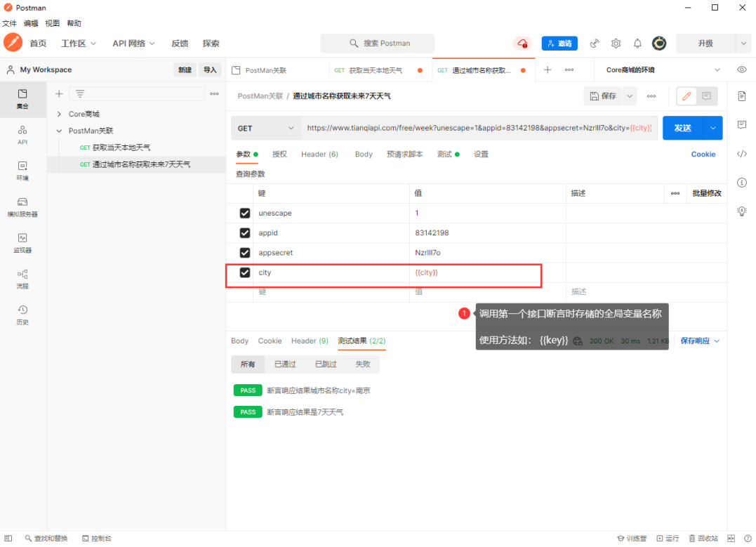756x547 pixels.
Task: Open the 升级 upgrade dropdown arrow
Action: coord(743,44)
